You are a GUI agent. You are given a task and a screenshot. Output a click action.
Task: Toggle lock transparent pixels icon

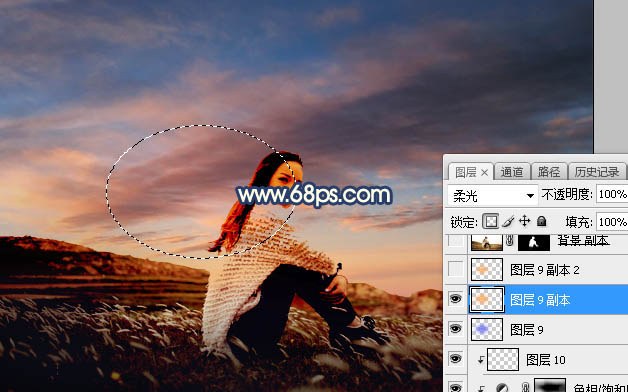pyautogui.click(x=491, y=221)
